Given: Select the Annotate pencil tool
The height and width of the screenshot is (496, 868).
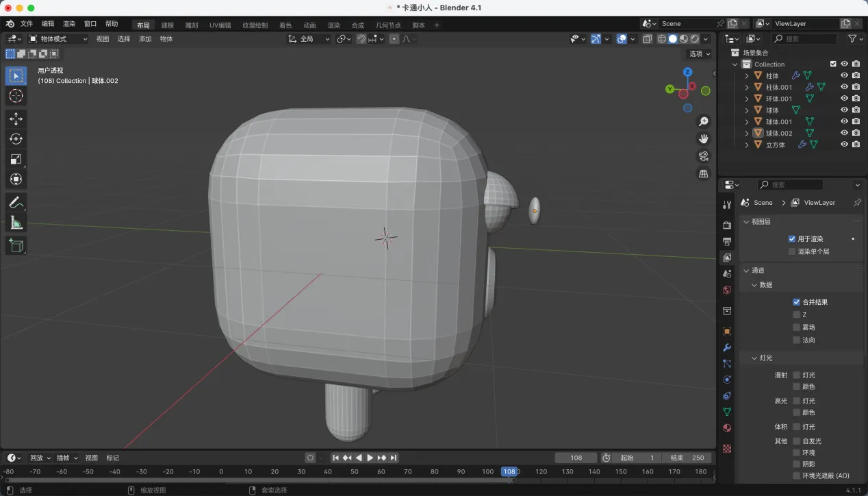Looking at the screenshot, I should (16, 202).
